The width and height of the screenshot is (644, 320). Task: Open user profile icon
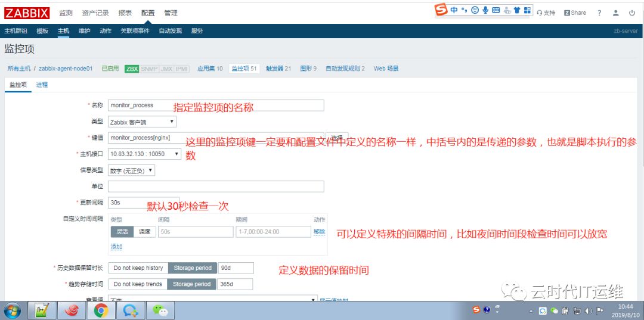point(615,13)
